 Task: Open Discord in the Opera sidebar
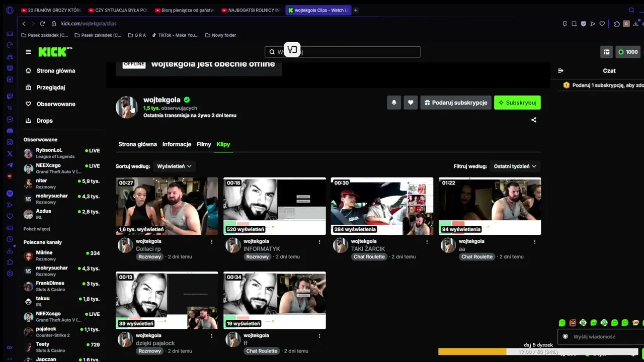pos(10,131)
